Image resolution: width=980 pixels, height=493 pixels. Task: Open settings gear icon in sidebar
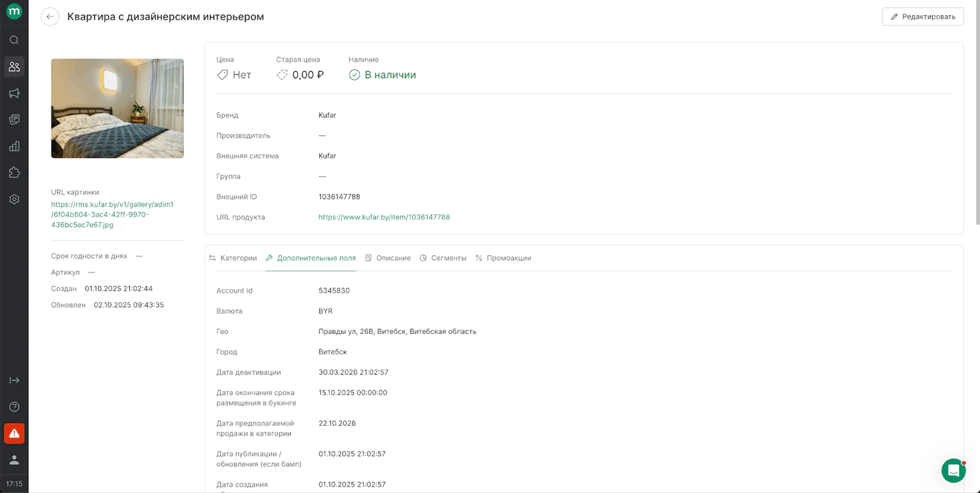[14, 199]
